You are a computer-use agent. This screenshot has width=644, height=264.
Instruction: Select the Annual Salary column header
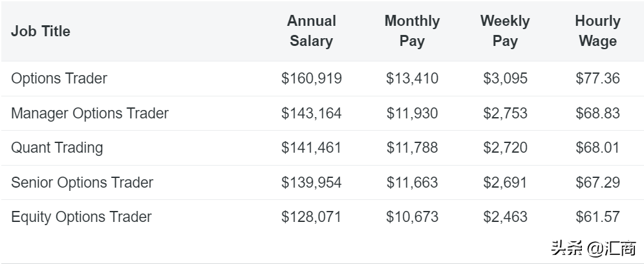pyautogui.click(x=311, y=31)
